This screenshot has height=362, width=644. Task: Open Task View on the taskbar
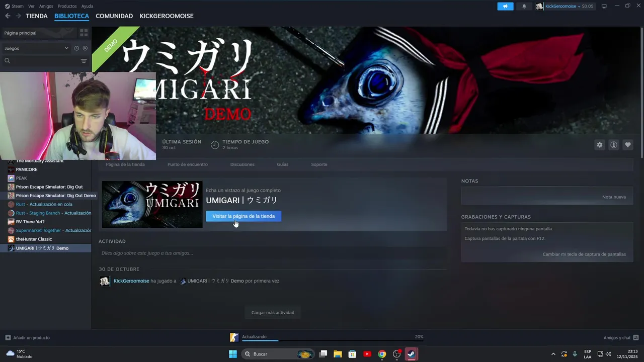324,354
